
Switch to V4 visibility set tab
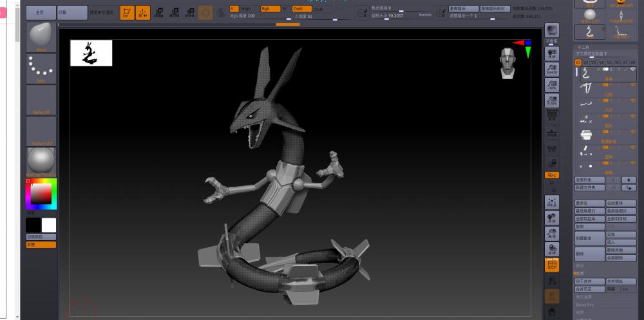(601, 62)
